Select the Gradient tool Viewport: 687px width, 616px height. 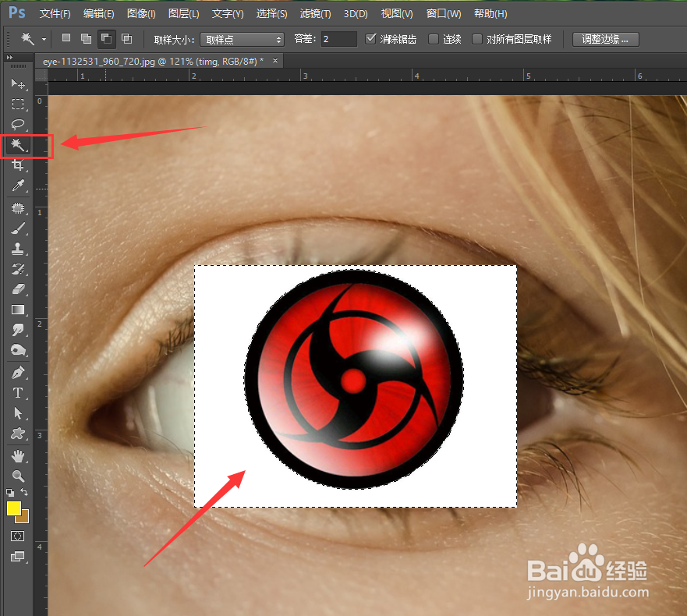[17, 310]
